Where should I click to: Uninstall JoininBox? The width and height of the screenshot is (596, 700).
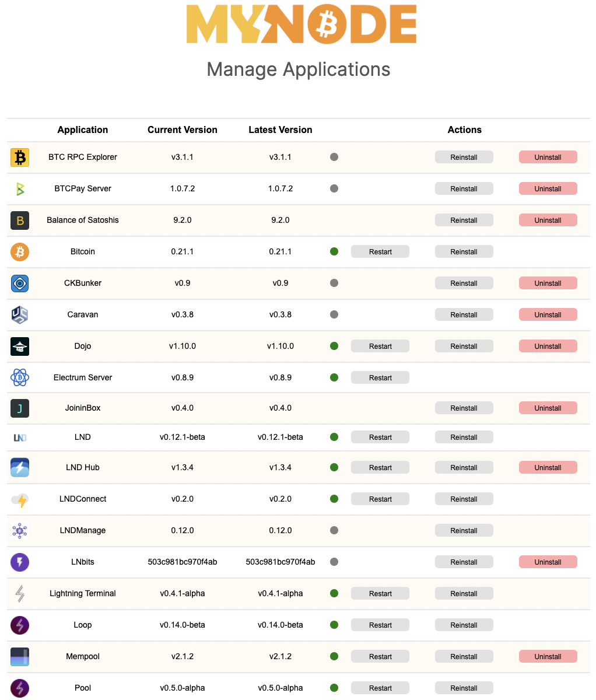point(548,408)
